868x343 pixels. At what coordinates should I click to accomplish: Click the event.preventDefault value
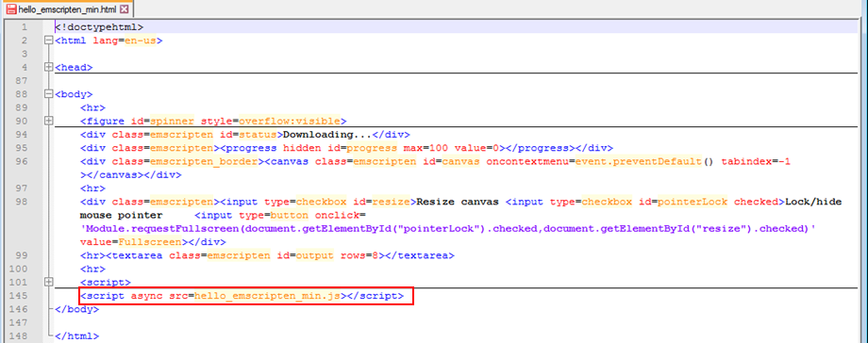click(x=639, y=161)
